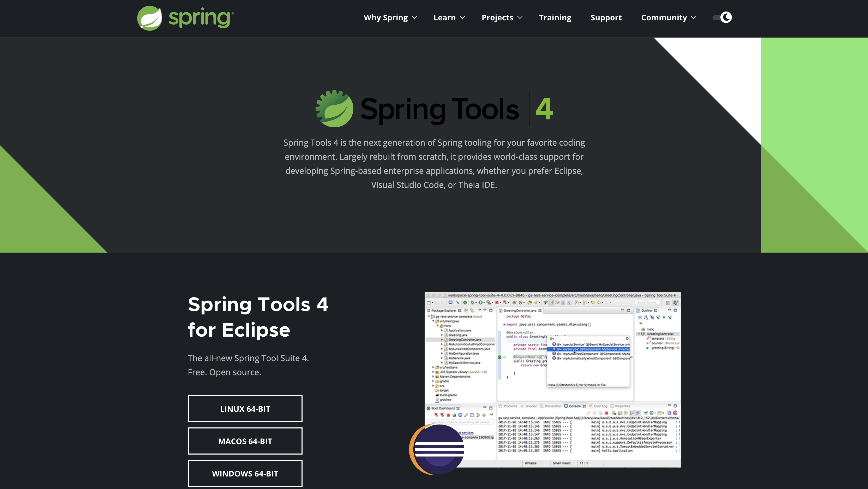Download the Windows 64-bit build
Viewport: 868px width, 489px height.
[245, 473]
